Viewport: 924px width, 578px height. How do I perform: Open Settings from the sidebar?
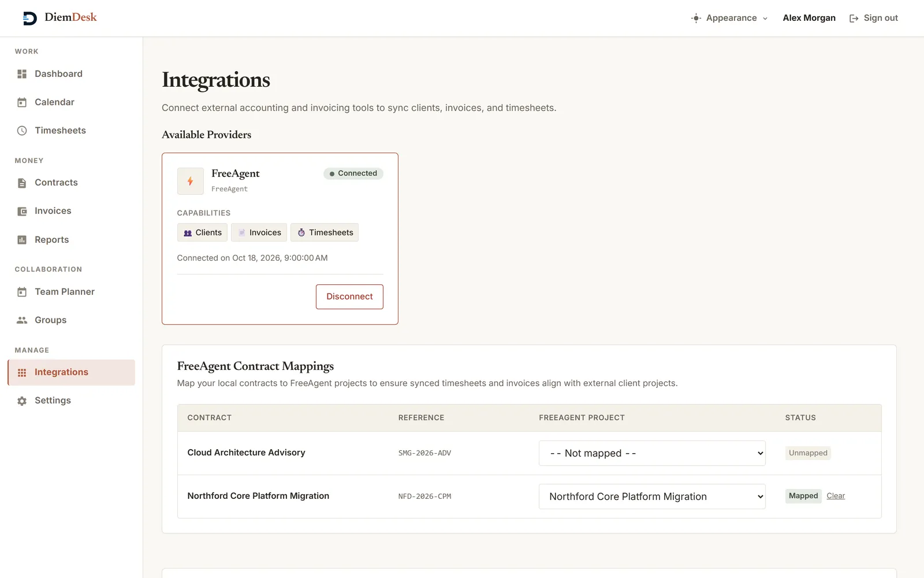point(72,401)
